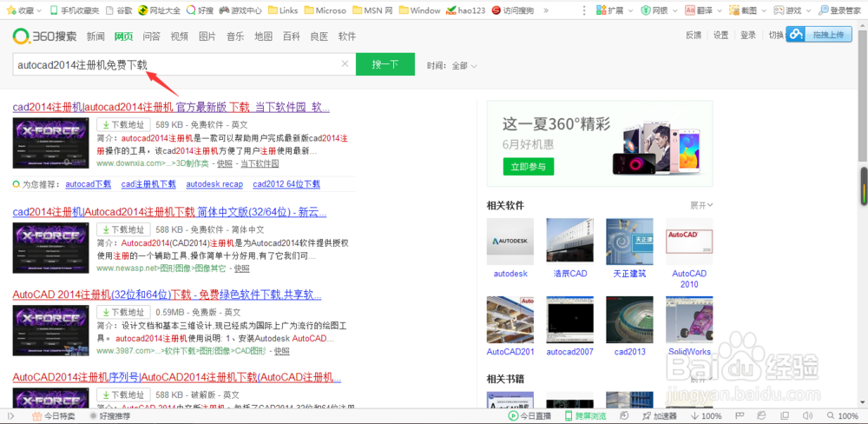Switch to 音乐 music search tab
The height and width of the screenshot is (424, 868).
coord(235,36)
